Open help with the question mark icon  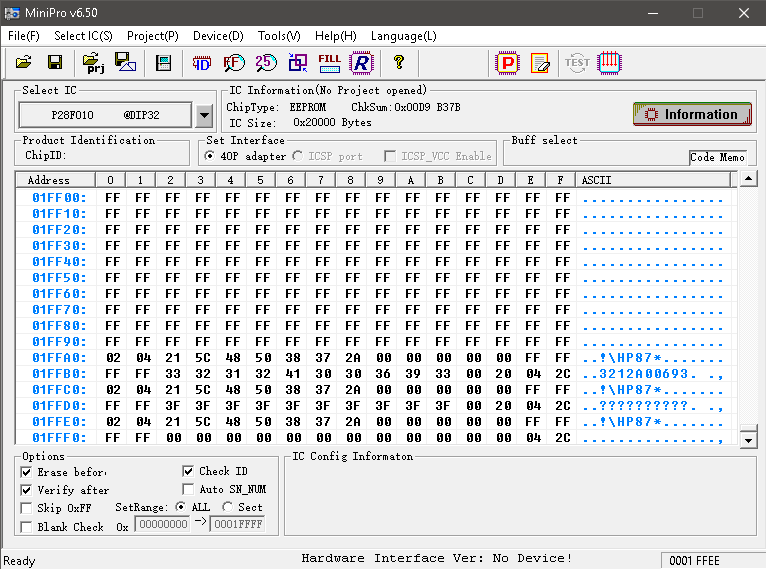pyautogui.click(x=399, y=63)
